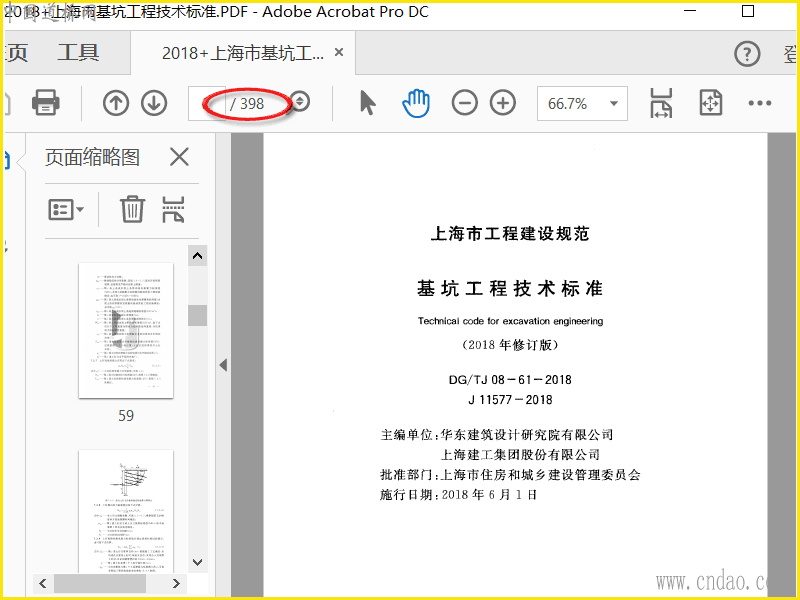The height and width of the screenshot is (600, 800).
Task: Close the 2018+上海市基坑工... document tab
Action: point(339,52)
